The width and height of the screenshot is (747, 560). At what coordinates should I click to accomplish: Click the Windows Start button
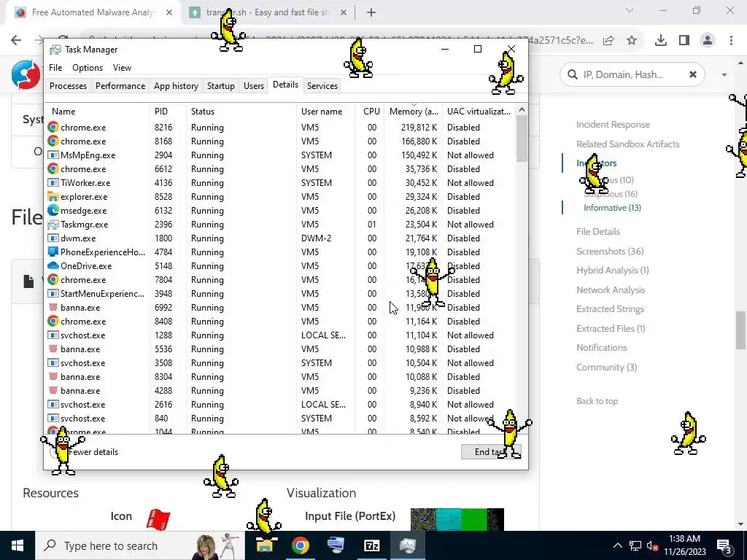click(18, 545)
